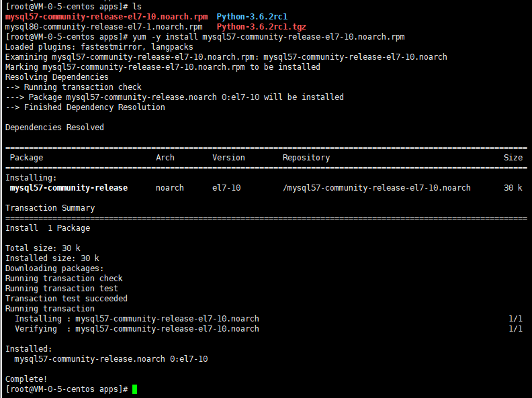532x398 pixels.
Task: Click 'Installed:' label near bottom
Action: (28, 349)
